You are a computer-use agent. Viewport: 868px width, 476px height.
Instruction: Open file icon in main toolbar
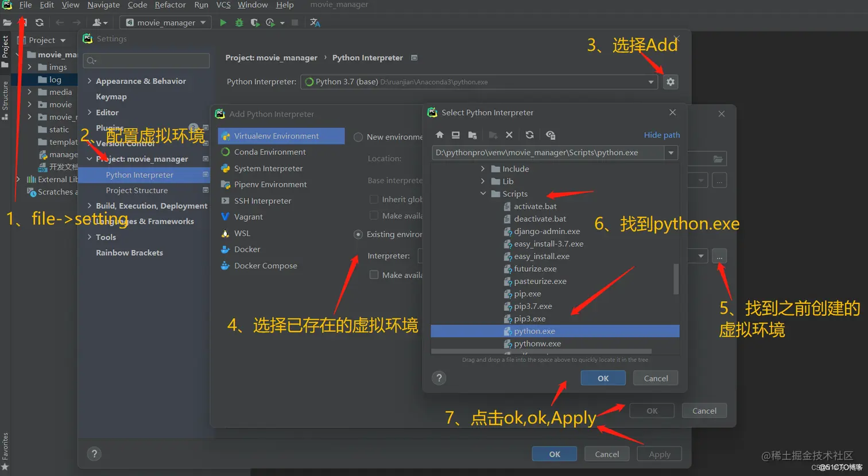7,22
